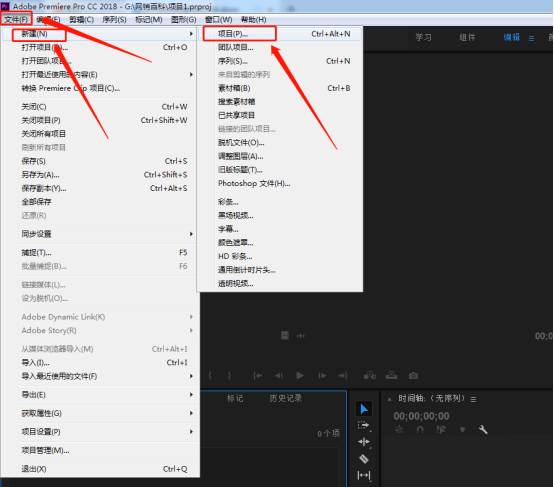Image resolution: width=554 pixels, height=487 pixels.
Task: Export frame with camera icon
Action: point(413,376)
